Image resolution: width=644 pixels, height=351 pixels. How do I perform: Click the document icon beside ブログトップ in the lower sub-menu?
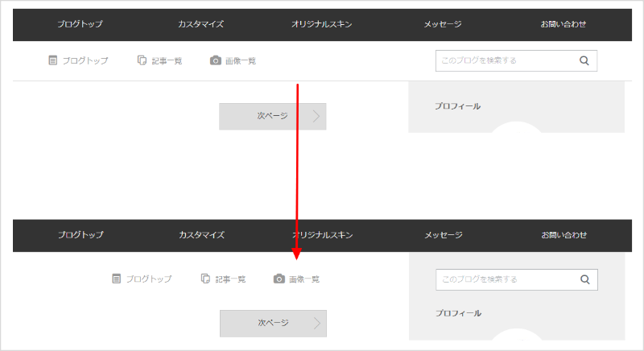click(117, 279)
